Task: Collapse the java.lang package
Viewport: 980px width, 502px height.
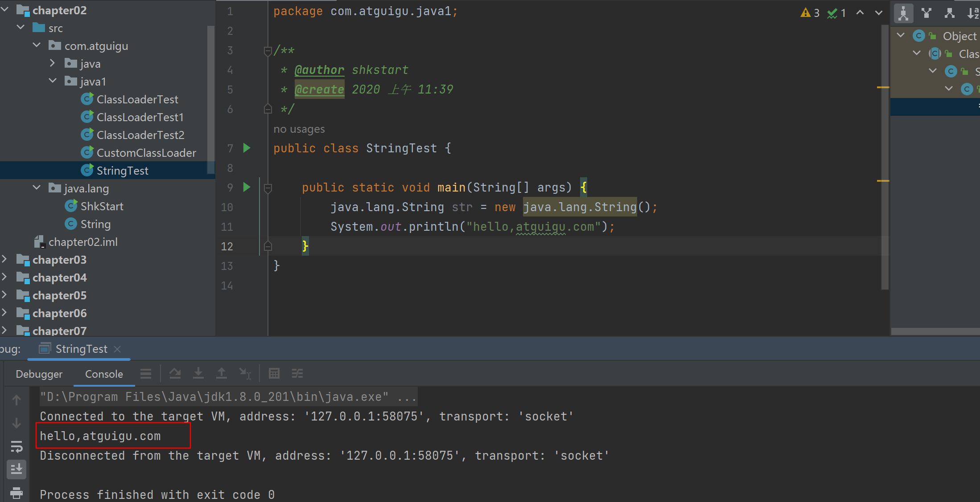Action: [x=37, y=188]
